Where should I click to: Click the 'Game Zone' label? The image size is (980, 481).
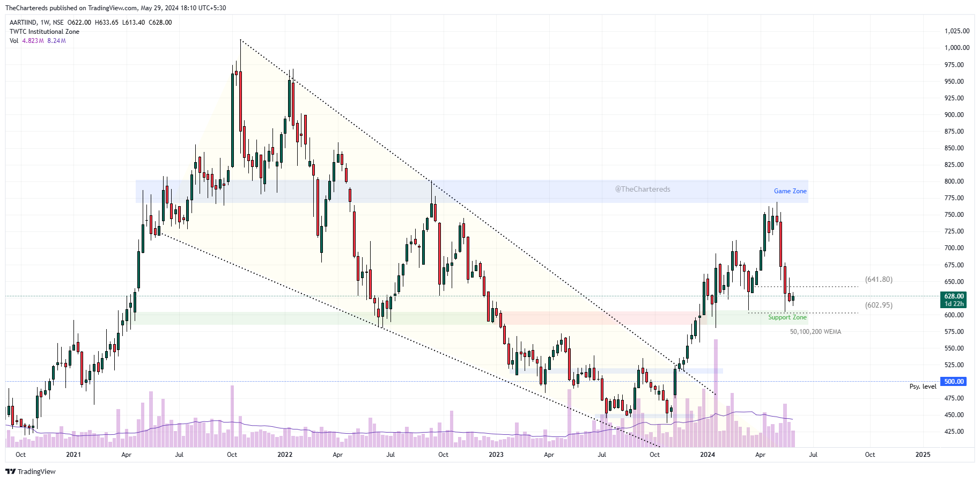point(790,191)
